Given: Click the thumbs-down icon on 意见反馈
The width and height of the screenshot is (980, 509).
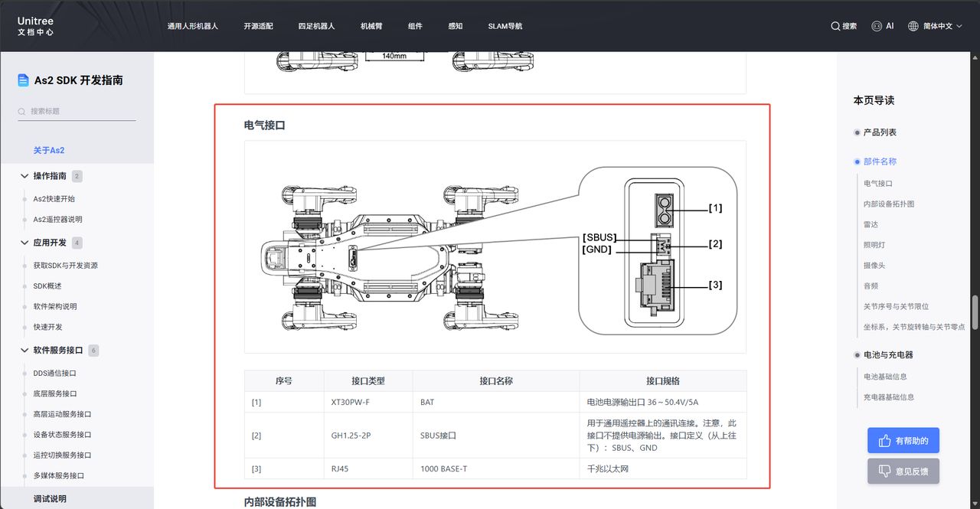Looking at the screenshot, I should tap(884, 471).
